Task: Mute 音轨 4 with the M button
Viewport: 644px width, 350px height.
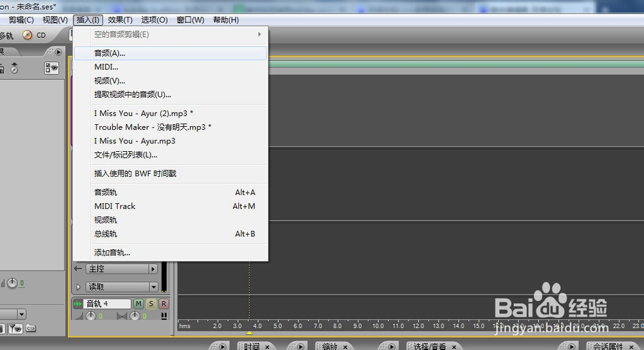Action: pos(139,304)
